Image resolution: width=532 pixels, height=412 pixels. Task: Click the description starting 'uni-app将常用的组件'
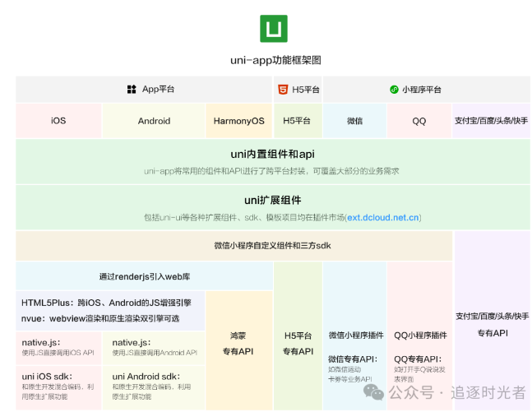click(x=271, y=171)
